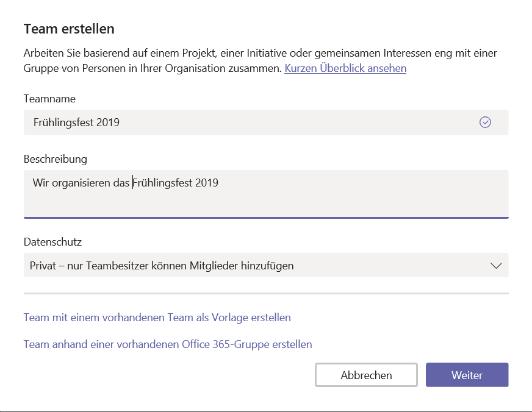Focus the Teamname field's 'Frühlingsfest 2019' text

coord(77,123)
